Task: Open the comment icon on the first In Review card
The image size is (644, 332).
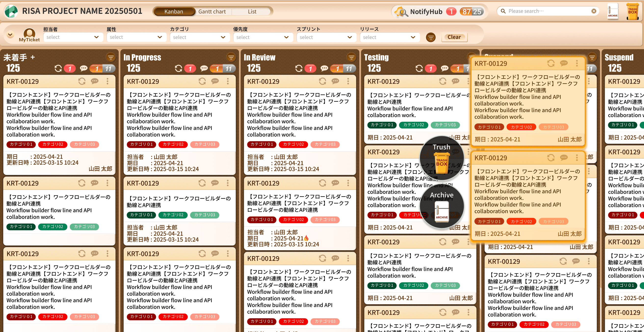Action: point(335,81)
